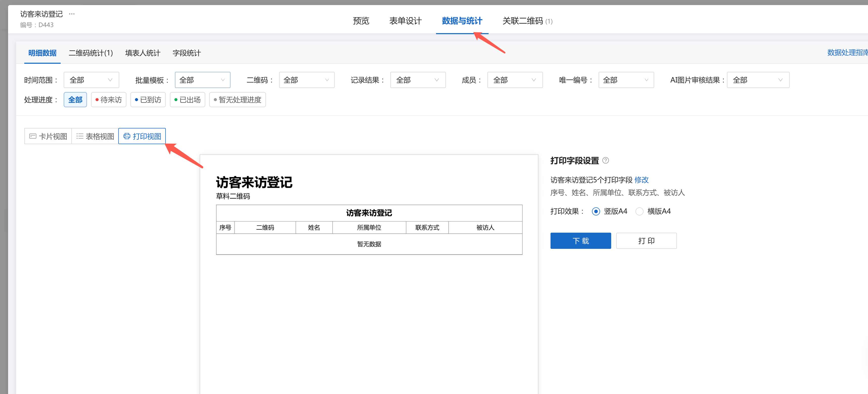The height and width of the screenshot is (394, 868).
Task: Click the 修改 link for print fields
Action: point(642,180)
